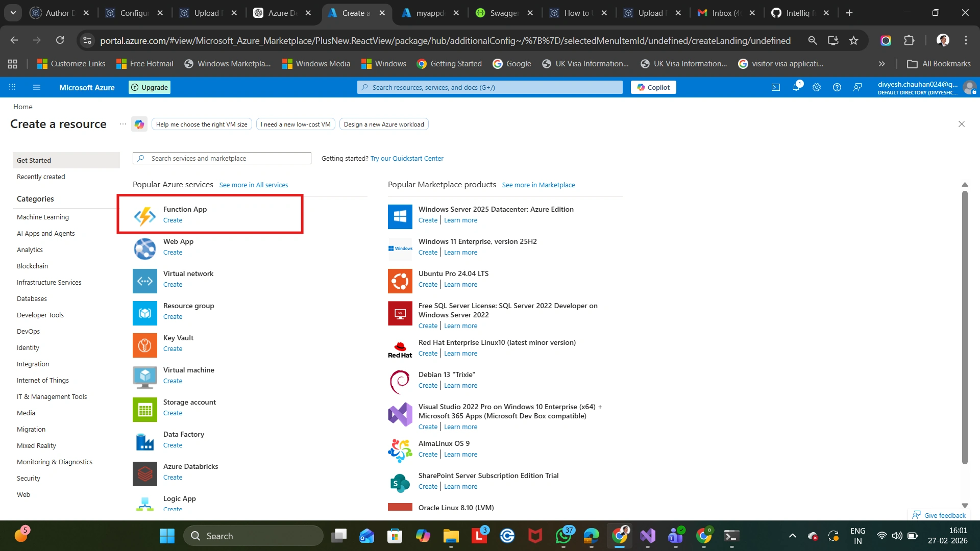This screenshot has height=551, width=980.
Task: Open the Recently created menu item
Action: (x=41, y=177)
